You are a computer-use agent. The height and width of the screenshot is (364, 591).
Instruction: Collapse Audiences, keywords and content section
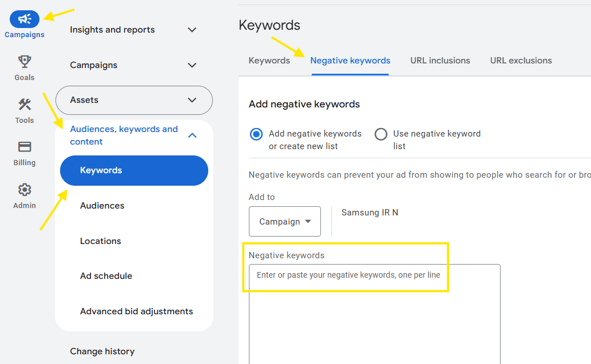(x=192, y=135)
